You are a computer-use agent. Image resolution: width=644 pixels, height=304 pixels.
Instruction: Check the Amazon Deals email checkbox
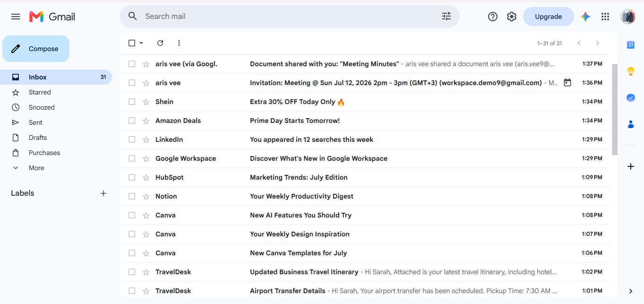[x=132, y=121]
